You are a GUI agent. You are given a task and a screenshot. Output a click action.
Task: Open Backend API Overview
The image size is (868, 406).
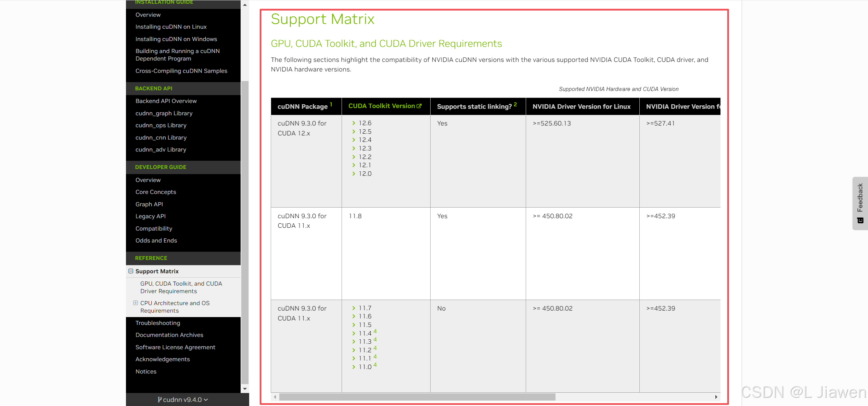pos(166,101)
